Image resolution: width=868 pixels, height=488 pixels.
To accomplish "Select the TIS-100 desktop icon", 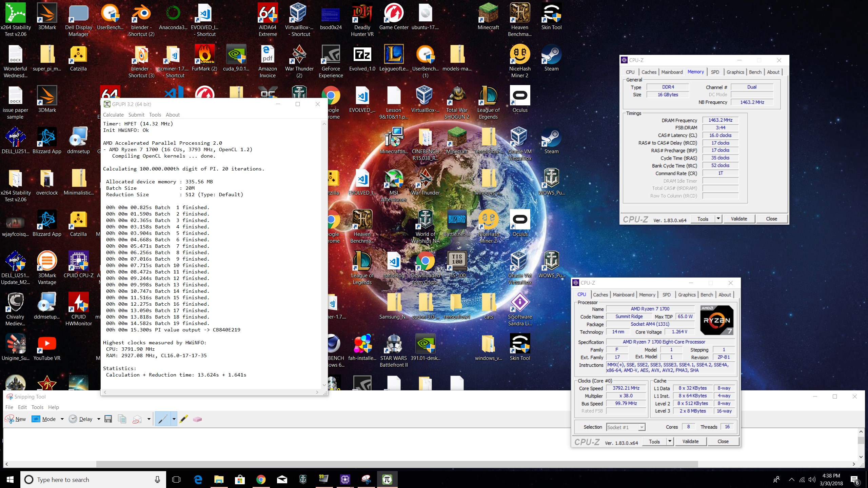I will pyautogui.click(x=457, y=264).
